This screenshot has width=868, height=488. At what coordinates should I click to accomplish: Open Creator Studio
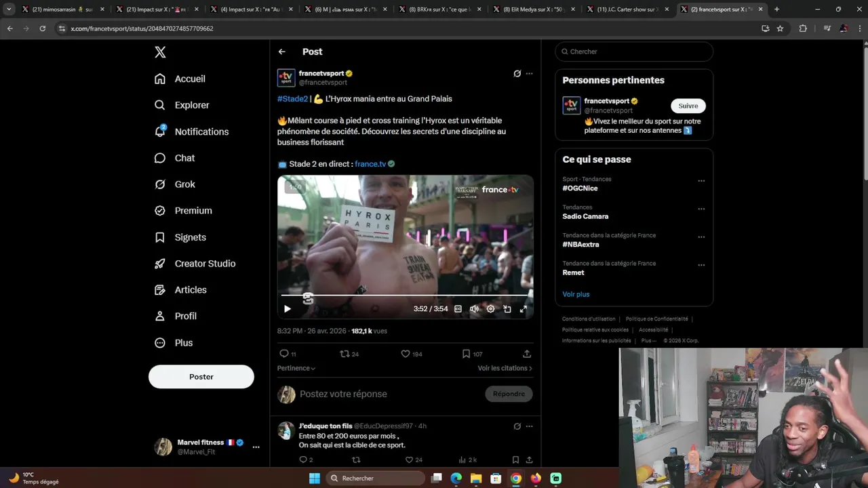(195, 264)
